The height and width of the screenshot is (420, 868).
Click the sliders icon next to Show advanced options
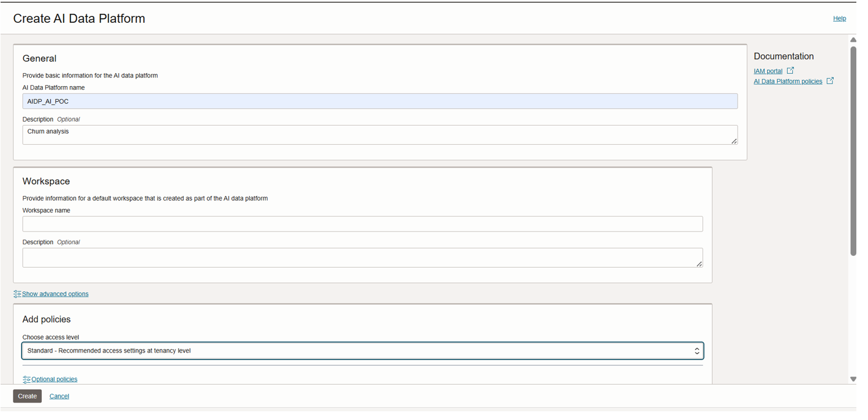pos(17,294)
